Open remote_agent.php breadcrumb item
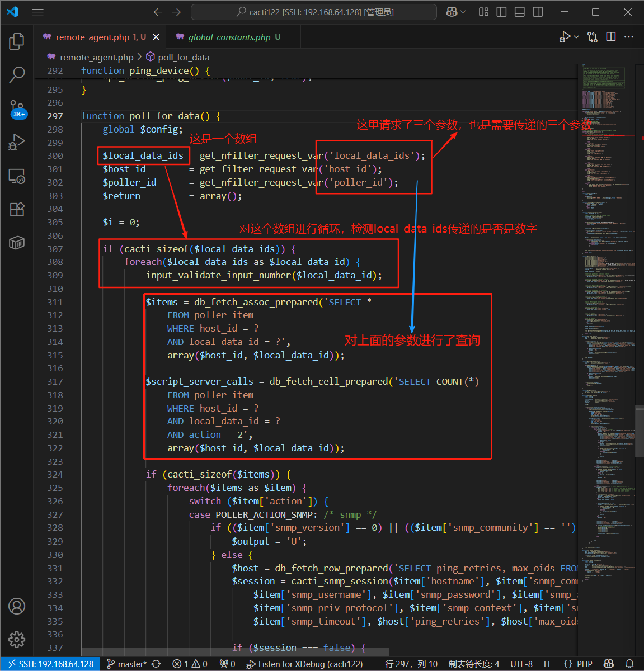 click(91, 57)
